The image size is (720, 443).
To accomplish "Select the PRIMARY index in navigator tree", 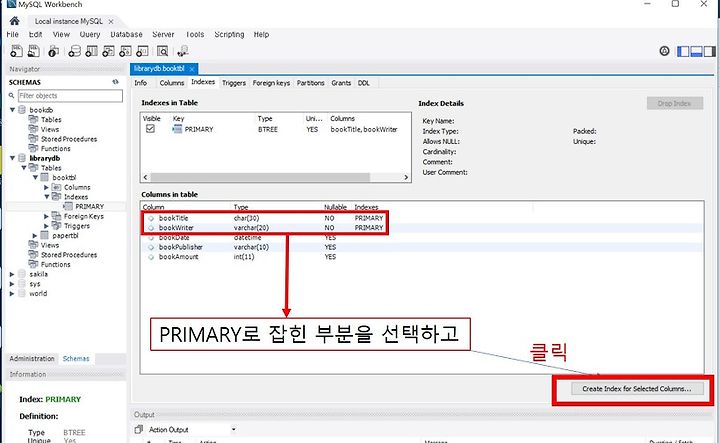I will pyautogui.click(x=89, y=207).
